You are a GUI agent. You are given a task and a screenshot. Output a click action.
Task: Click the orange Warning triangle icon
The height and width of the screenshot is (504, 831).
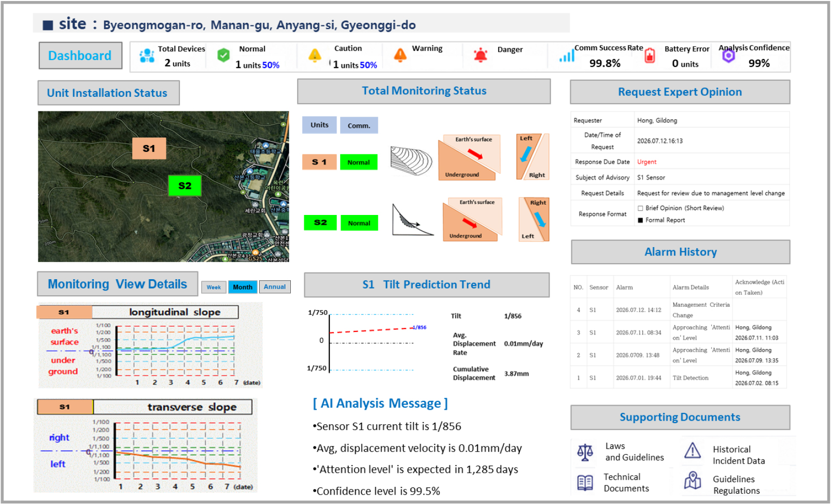click(x=400, y=55)
